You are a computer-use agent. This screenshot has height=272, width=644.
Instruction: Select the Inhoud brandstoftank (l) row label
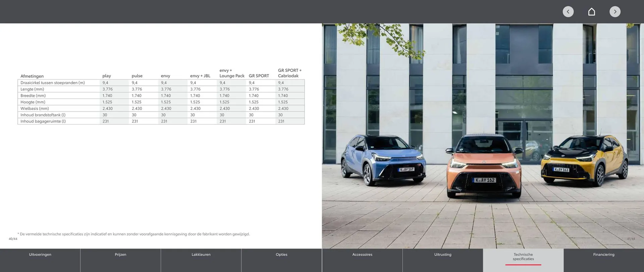point(43,115)
